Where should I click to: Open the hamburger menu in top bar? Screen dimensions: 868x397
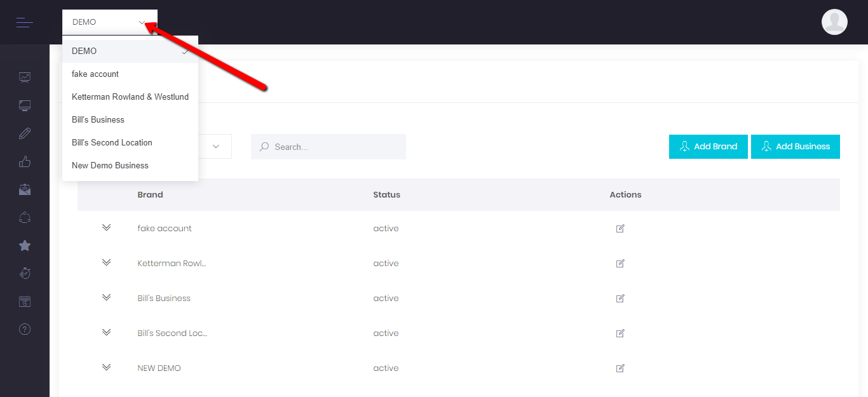(24, 23)
